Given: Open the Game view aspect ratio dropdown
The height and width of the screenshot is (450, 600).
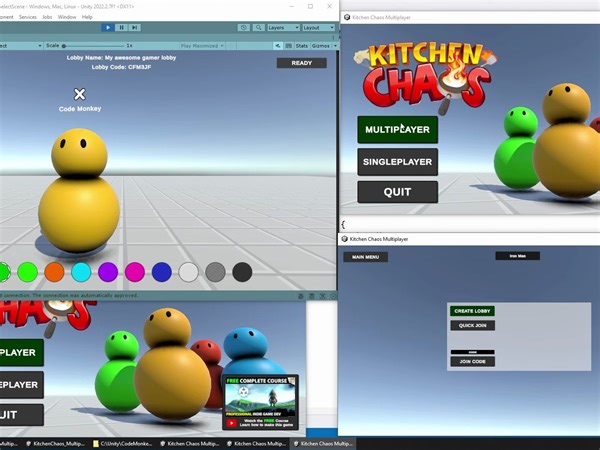Looking at the screenshot, I should click(21, 46).
